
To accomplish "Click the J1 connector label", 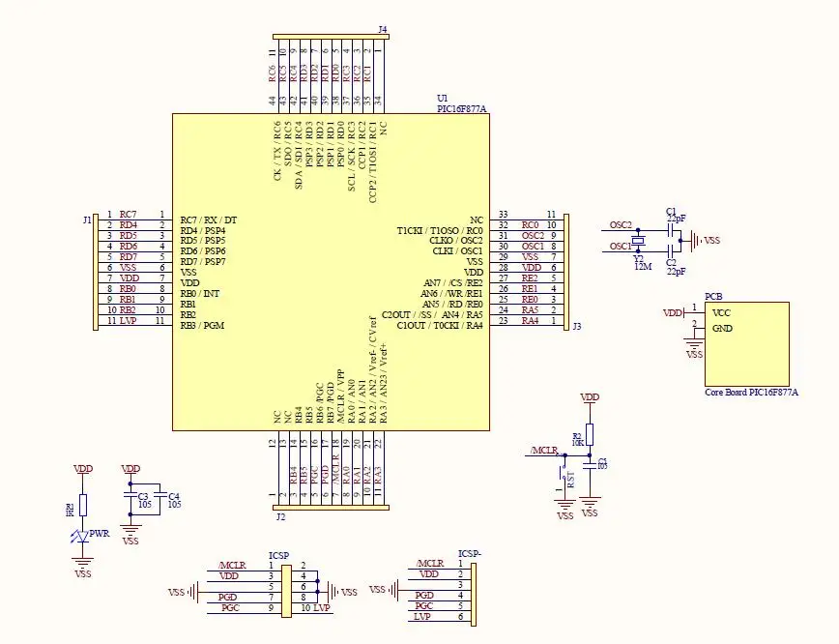I will click(87, 220).
